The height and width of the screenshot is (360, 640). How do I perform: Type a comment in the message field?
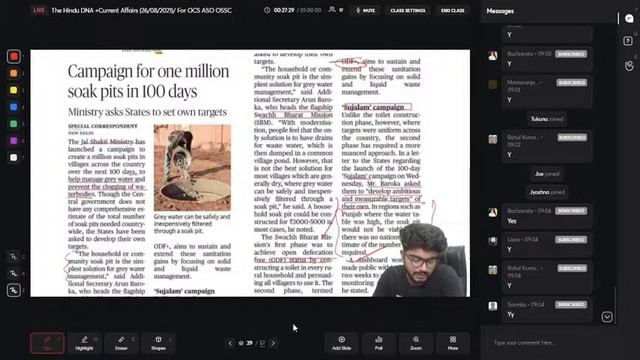coord(547,342)
